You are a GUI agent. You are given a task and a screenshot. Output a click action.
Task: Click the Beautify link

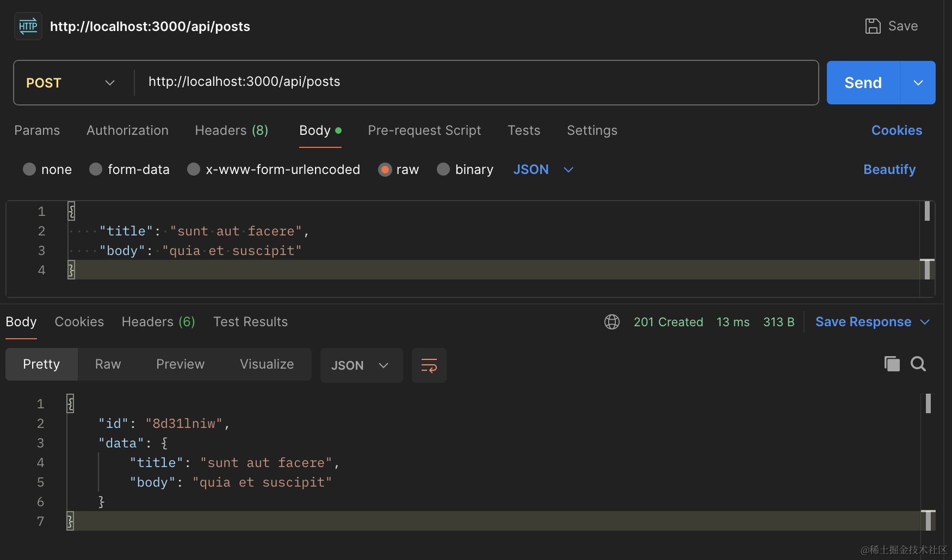889,170
